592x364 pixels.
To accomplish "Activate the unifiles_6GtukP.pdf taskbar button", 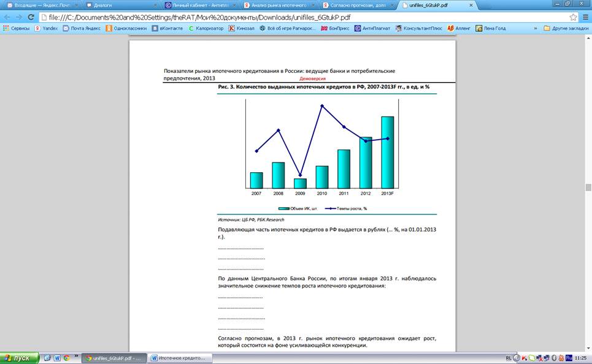I will tap(115, 358).
